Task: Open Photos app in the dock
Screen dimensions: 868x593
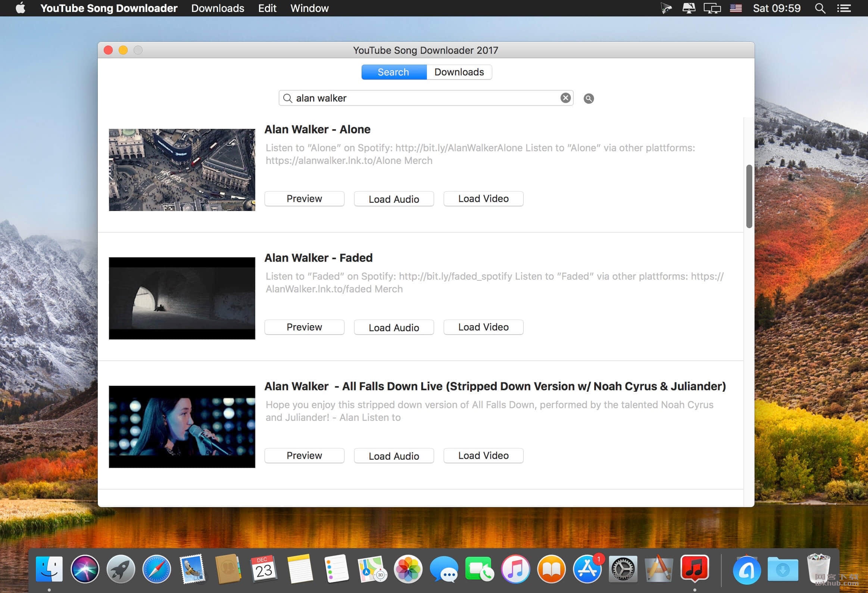Action: [x=408, y=569]
